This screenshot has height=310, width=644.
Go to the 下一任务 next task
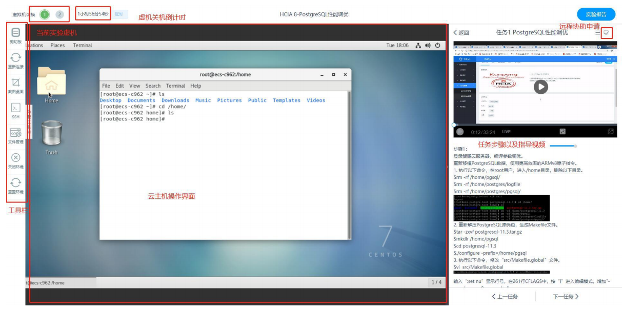tap(566, 296)
